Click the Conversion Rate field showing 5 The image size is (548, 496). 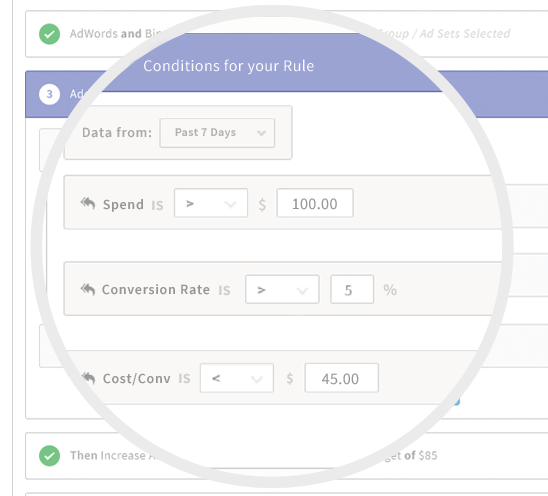352,289
